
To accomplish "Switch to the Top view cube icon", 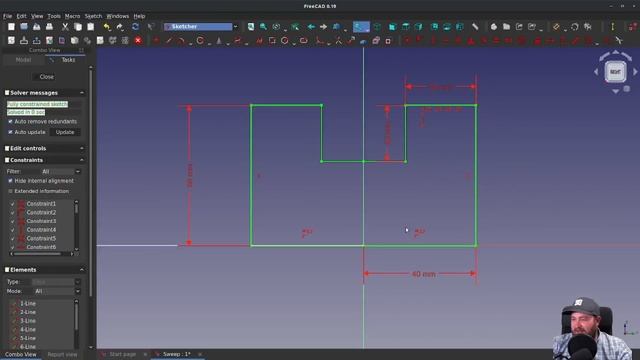I will [406, 27].
